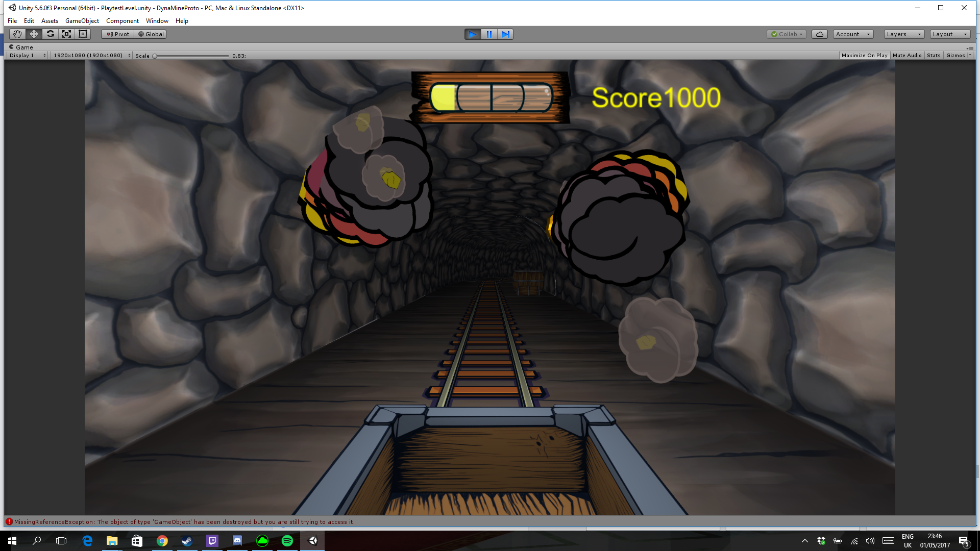Stop play mode with Play button
Image resolution: width=980 pixels, height=551 pixels.
pos(472,34)
